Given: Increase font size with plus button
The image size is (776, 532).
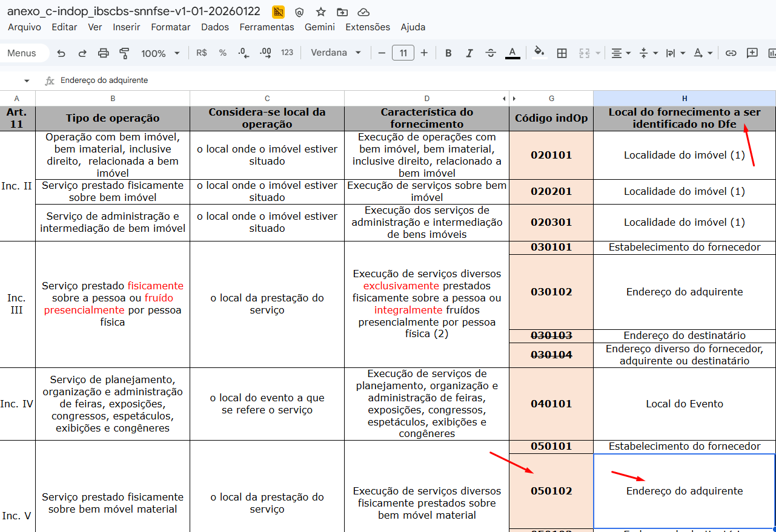Looking at the screenshot, I should 424,53.
